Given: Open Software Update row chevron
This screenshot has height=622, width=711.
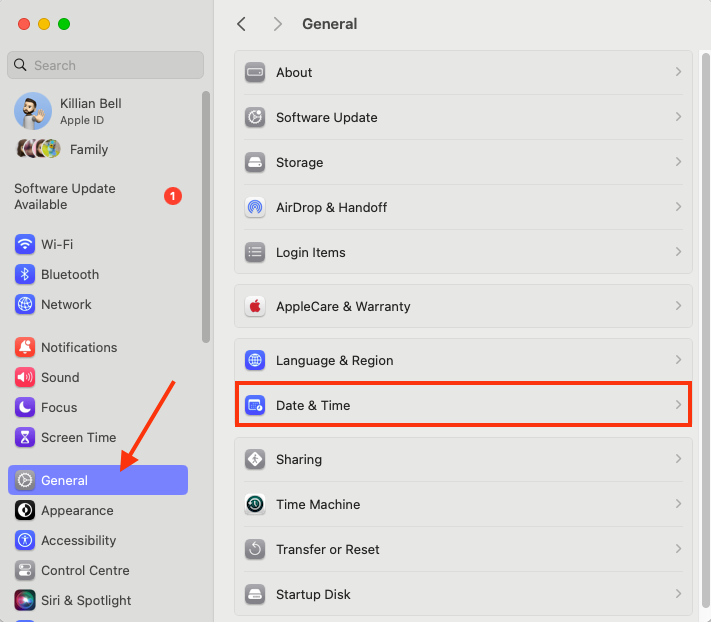Looking at the screenshot, I should [x=678, y=117].
